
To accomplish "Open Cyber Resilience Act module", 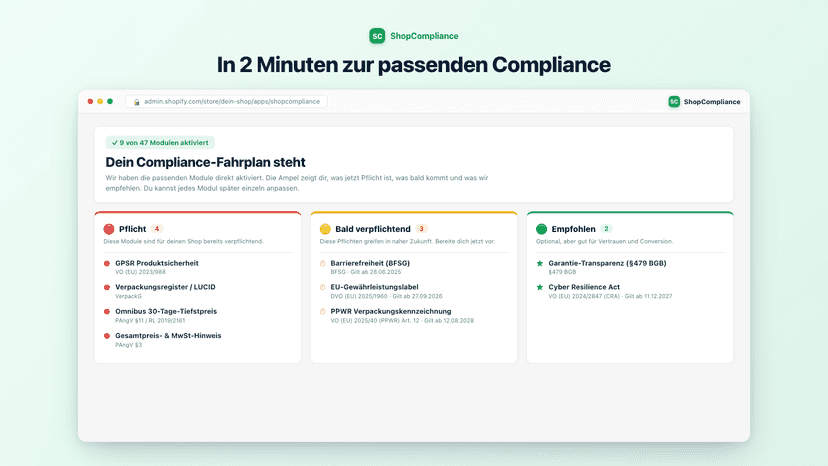I will pos(584,287).
